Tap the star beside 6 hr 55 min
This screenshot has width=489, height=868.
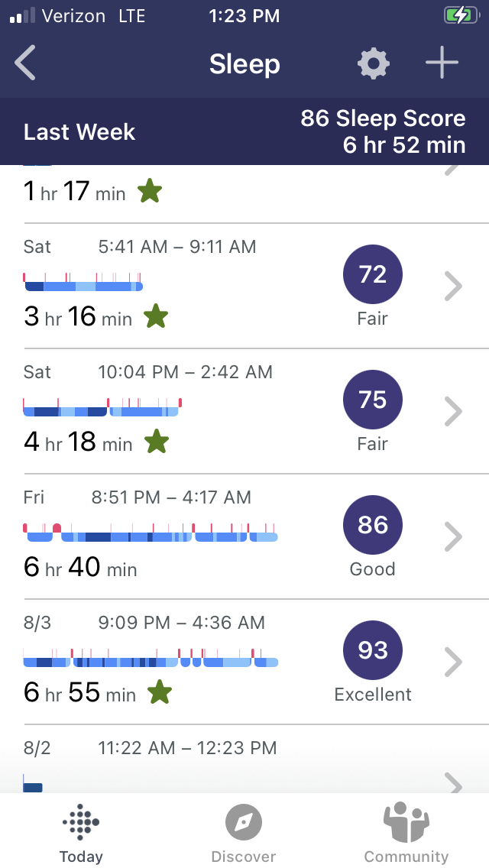click(x=160, y=692)
